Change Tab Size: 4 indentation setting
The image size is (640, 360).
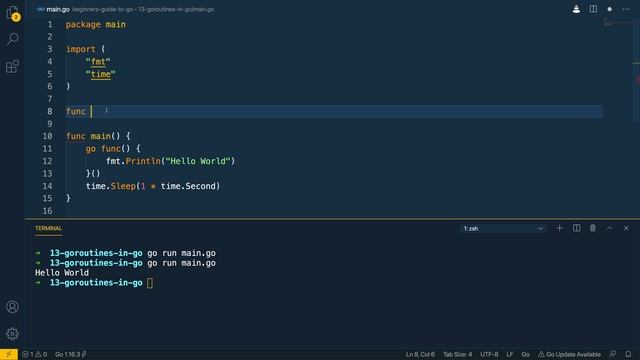pos(458,354)
